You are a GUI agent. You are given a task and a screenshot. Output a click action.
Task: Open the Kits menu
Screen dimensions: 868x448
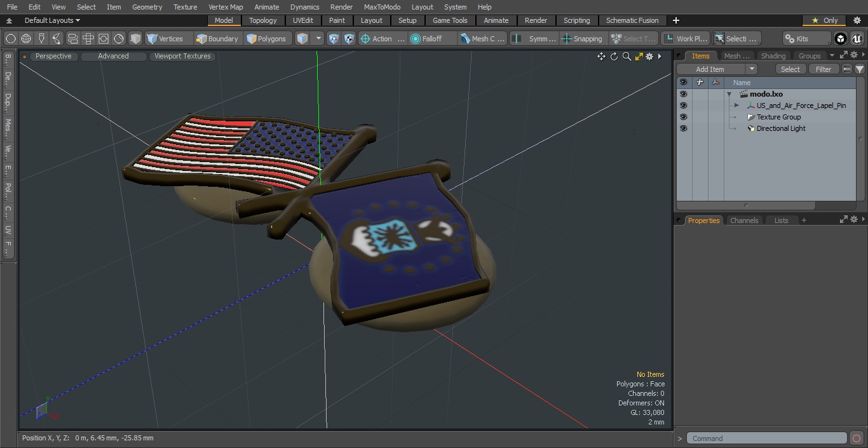(807, 39)
